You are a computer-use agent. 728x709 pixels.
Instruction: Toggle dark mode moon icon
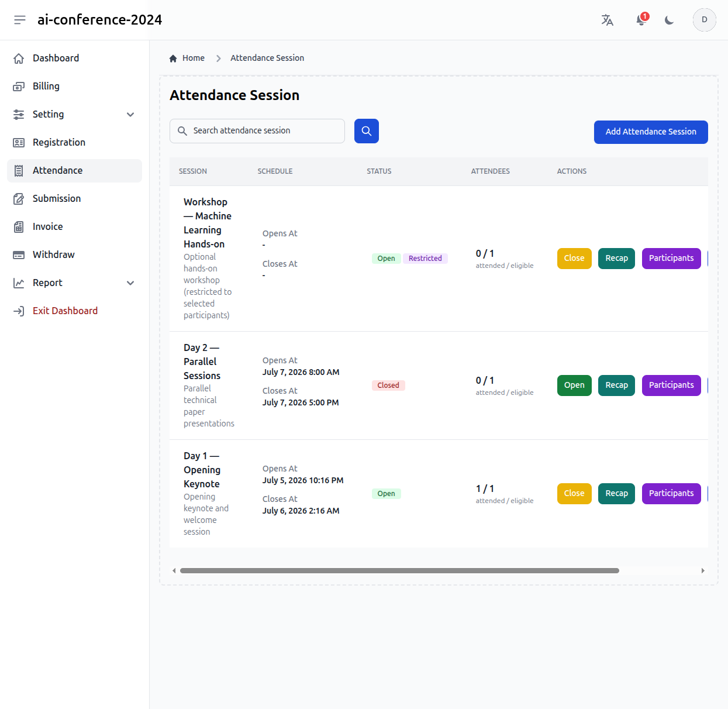pyautogui.click(x=670, y=20)
